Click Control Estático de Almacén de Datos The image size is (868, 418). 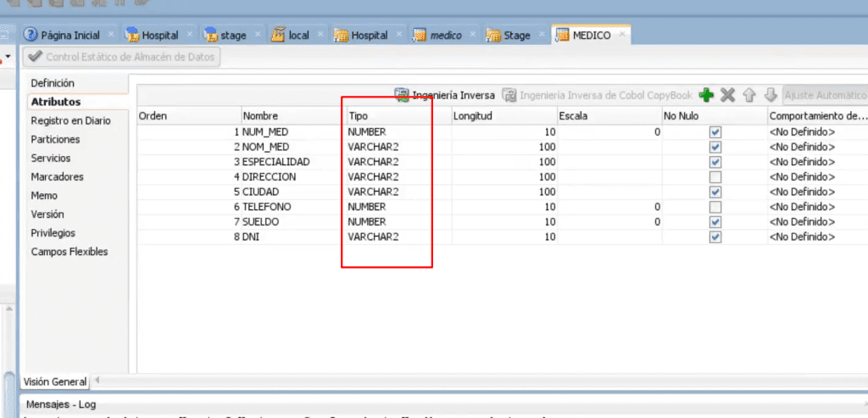(x=122, y=57)
